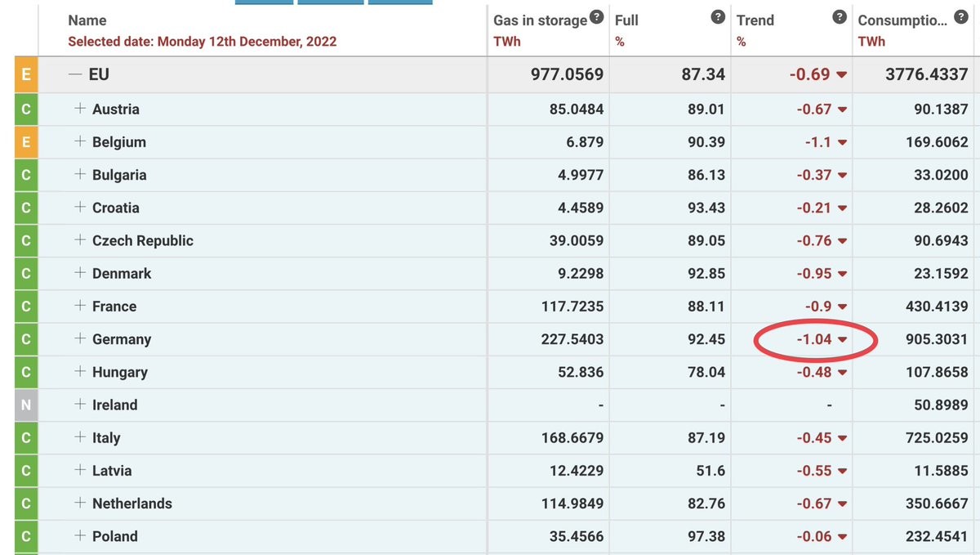Expand the France row
This screenshot has width=980, height=555.
[80, 306]
